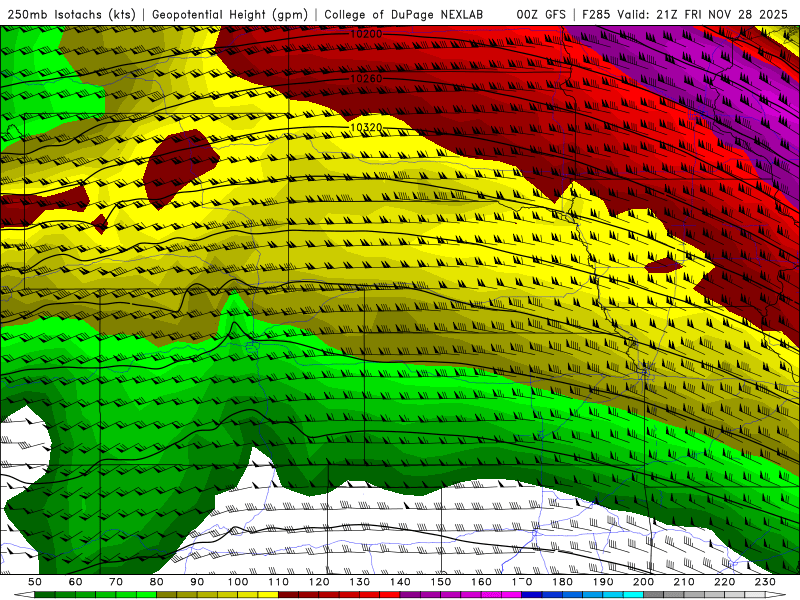The height and width of the screenshot is (600, 800).
Task: Click the 90 knot legend value
Action: 197,582
